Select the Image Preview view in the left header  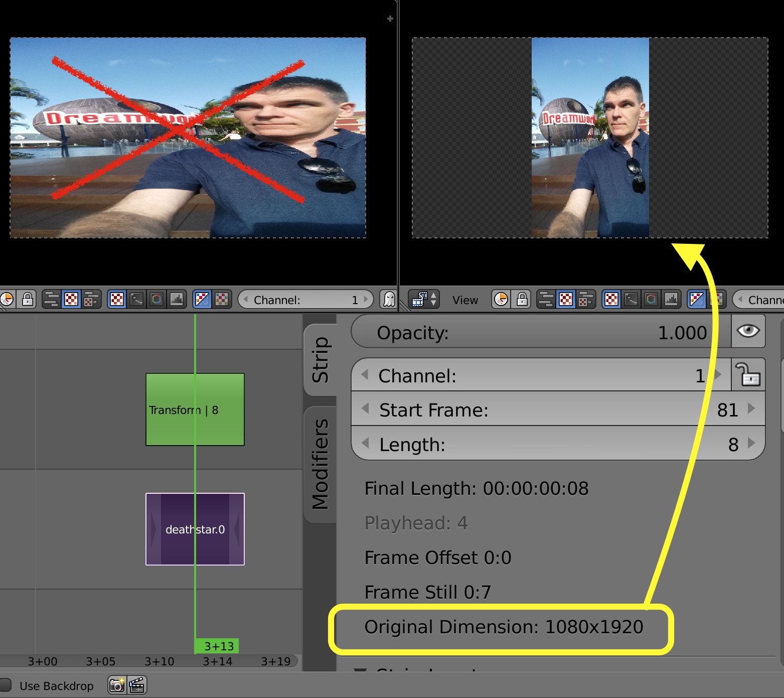(72, 300)
